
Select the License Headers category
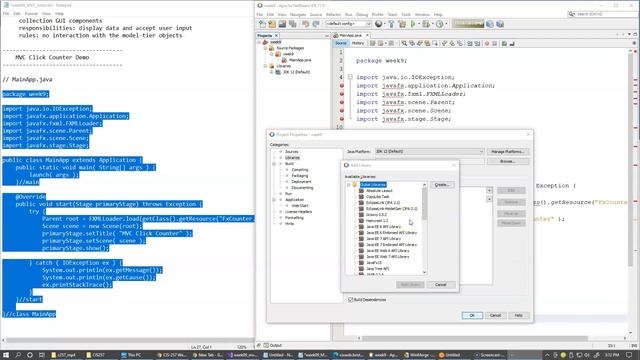(x=298, y=212)
